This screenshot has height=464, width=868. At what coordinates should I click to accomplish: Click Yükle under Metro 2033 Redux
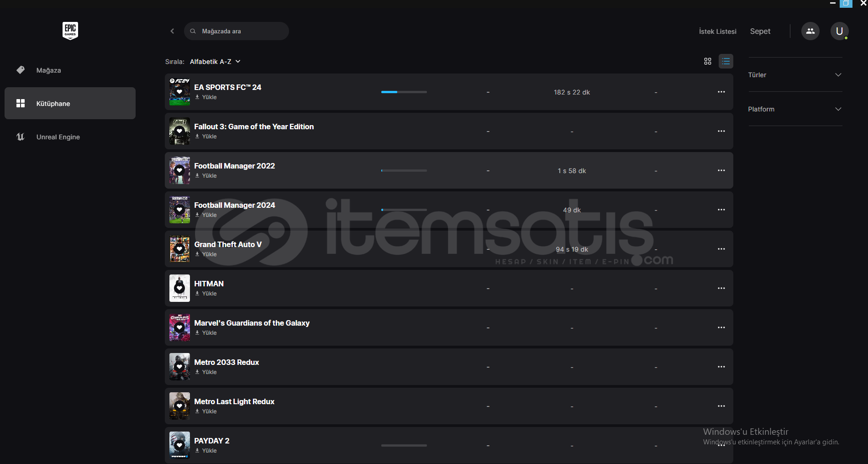[206, 372]
